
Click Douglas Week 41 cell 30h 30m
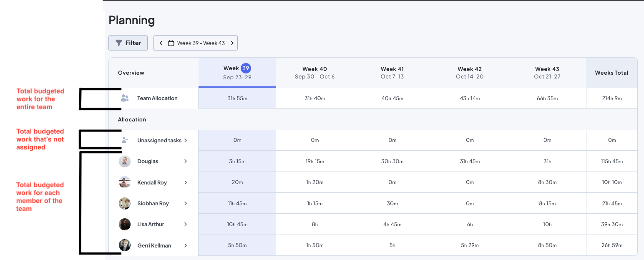(392, 162)
